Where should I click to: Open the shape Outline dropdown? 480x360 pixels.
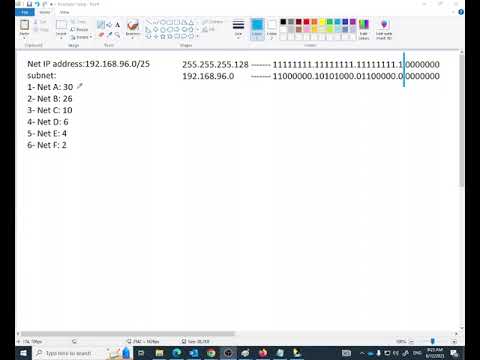pos(213,22)
